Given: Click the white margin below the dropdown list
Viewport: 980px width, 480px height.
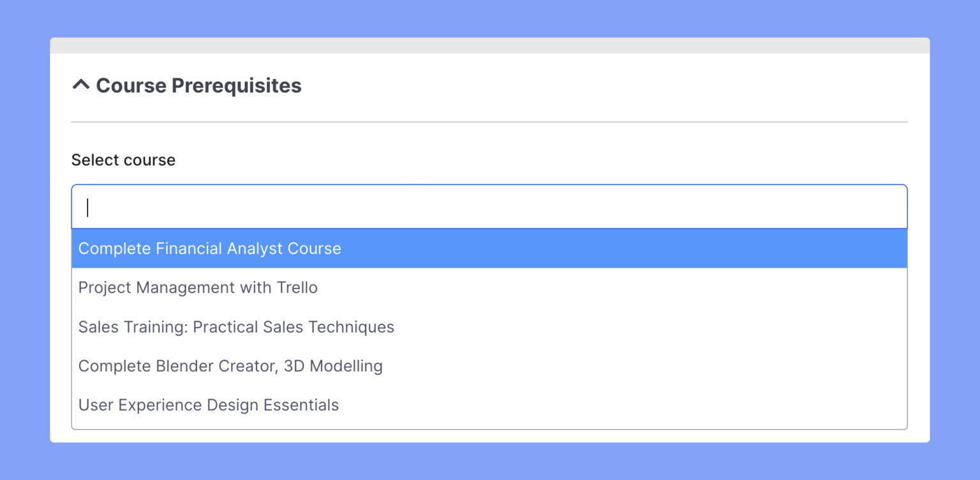Looking at the screenshot, I should tap(489, 436).
